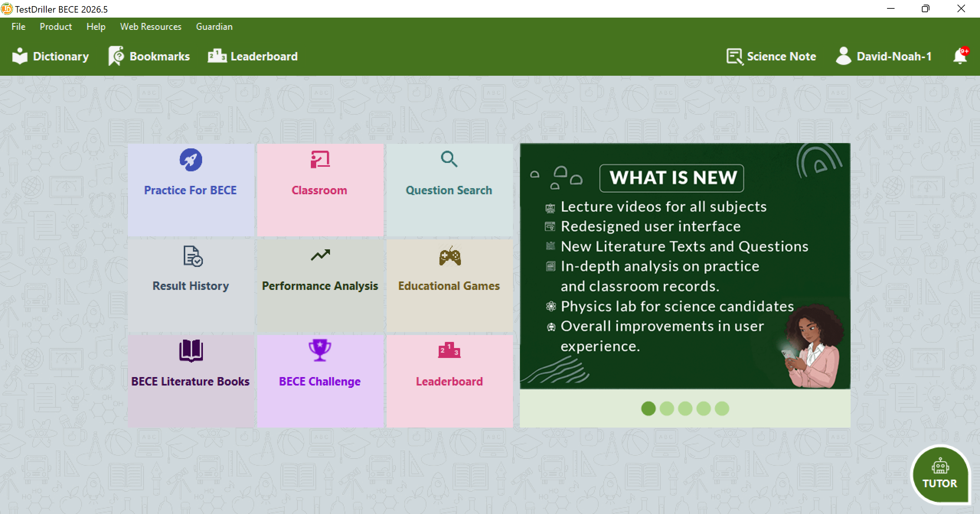This screenshot has width=980, height=514.
Task: Open the Web Resources menu
Action: tap(151, 27)
